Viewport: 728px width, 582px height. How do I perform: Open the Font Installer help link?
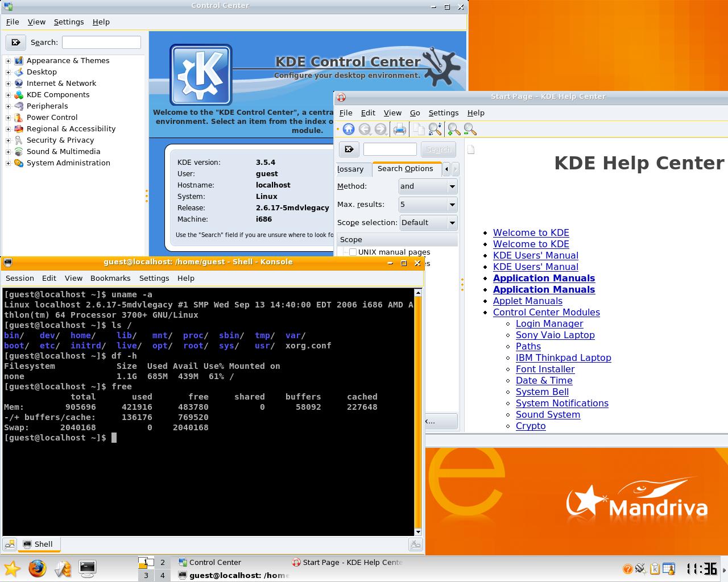(545, 369)
